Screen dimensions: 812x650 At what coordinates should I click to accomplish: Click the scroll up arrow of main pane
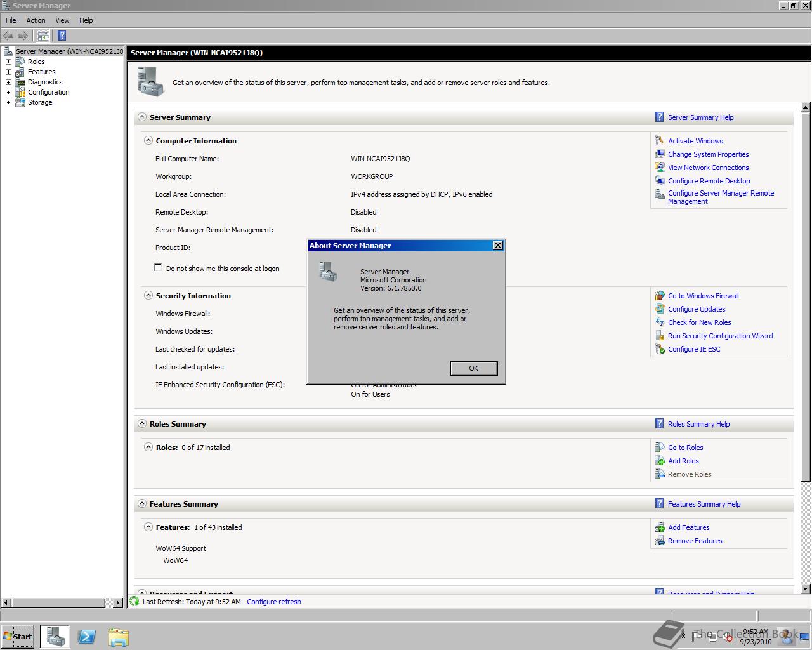(806, 107)
